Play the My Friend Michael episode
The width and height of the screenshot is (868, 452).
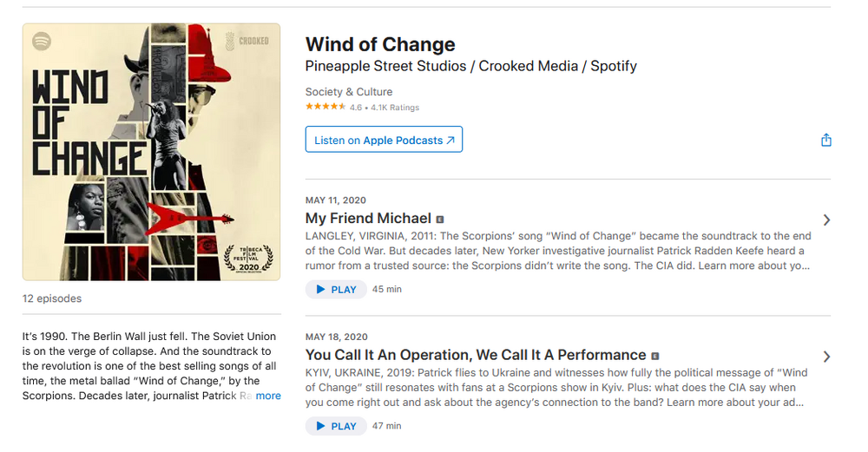pos(336,289)
